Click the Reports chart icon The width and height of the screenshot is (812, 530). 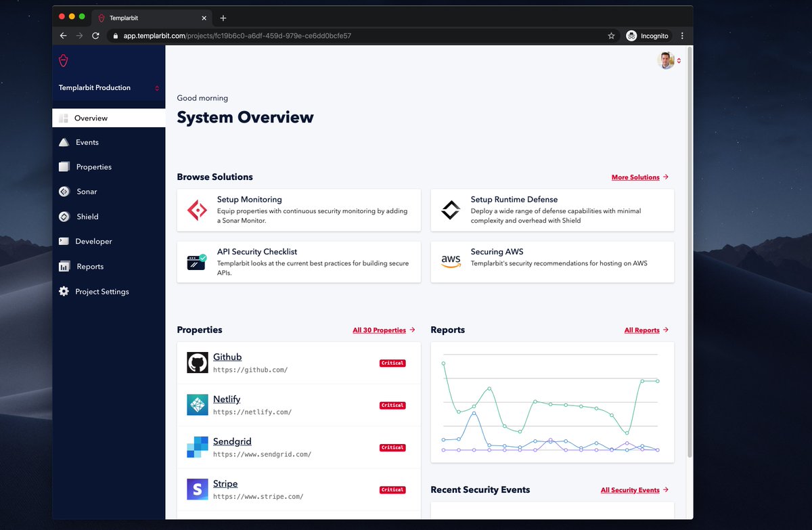[x=64, y=266]
